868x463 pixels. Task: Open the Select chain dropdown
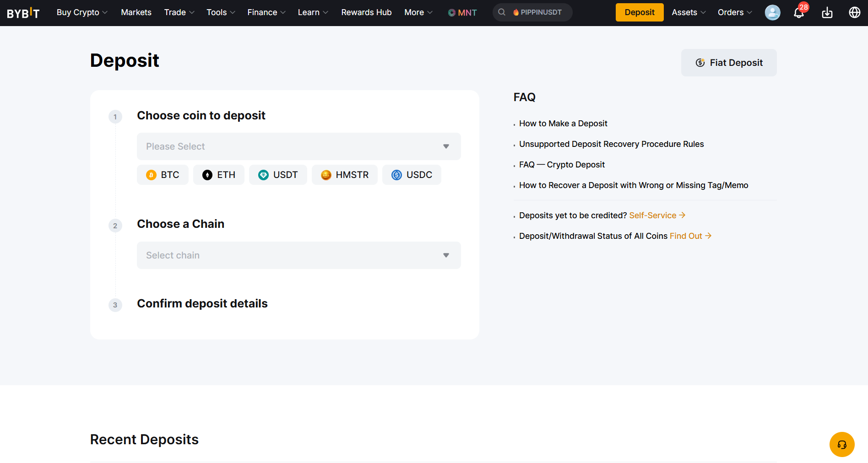click(298, 255)
